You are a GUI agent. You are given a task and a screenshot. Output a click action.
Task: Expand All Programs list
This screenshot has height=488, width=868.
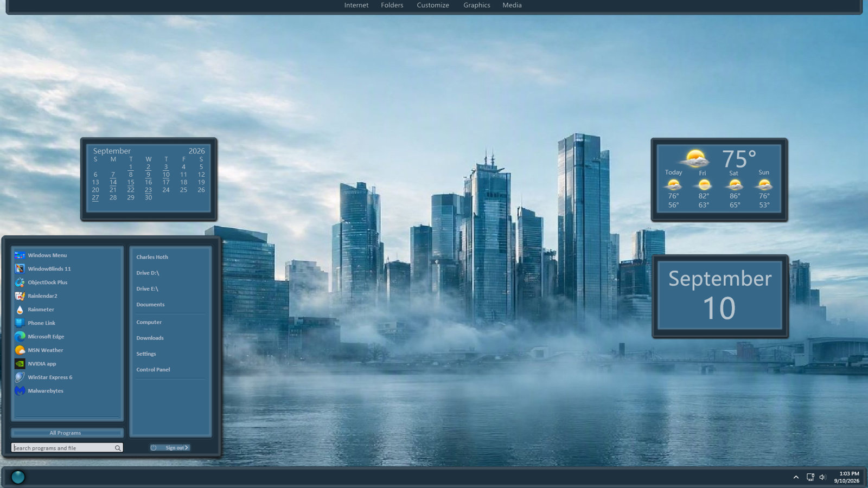(67, 433)
